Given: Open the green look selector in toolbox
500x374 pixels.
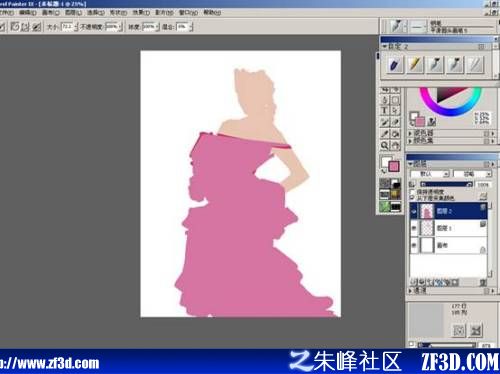Looking at the screenshot, I should click(385, 207).
